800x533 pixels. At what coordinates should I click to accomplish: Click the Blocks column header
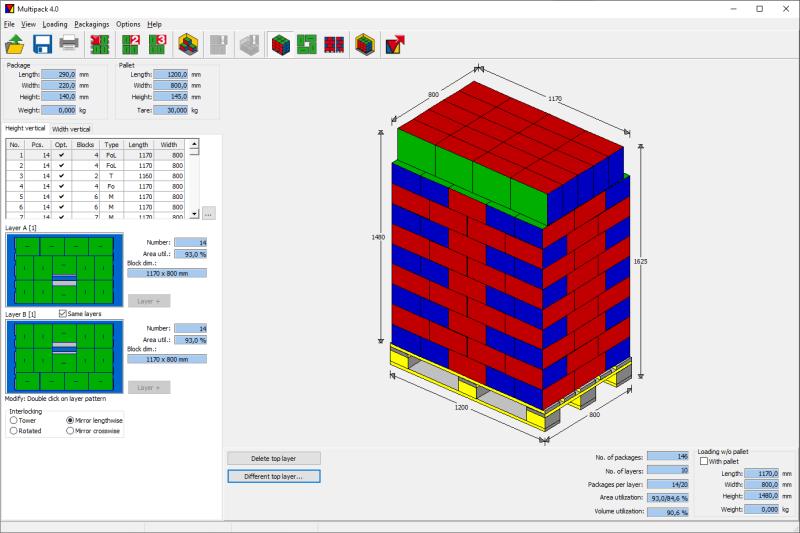pyautogui.click(x=85, y=145)
